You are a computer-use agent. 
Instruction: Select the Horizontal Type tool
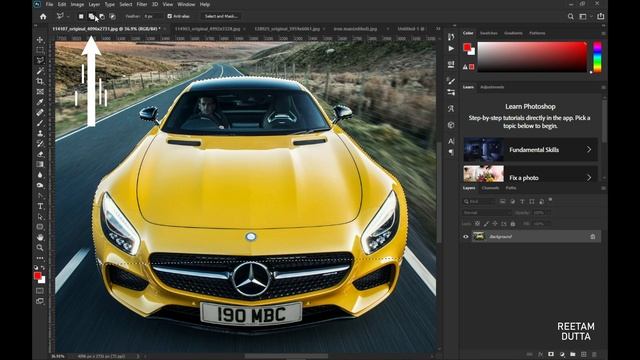click(x=40, y=206)
